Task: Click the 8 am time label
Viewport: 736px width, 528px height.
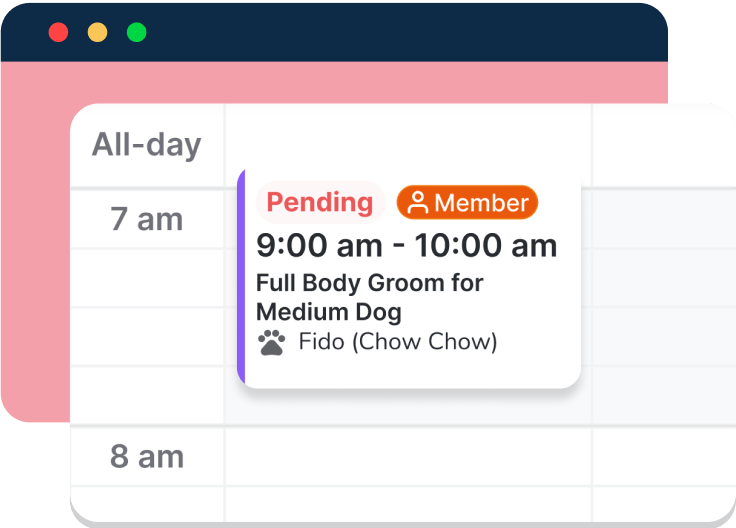Action: click(146, 457)
